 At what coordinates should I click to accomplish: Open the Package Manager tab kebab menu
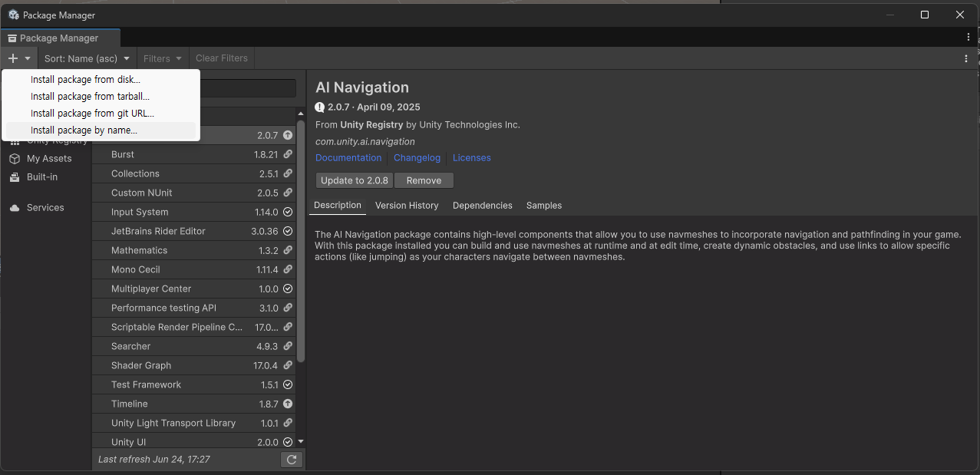pyautogui.click(x=968, y=37)
